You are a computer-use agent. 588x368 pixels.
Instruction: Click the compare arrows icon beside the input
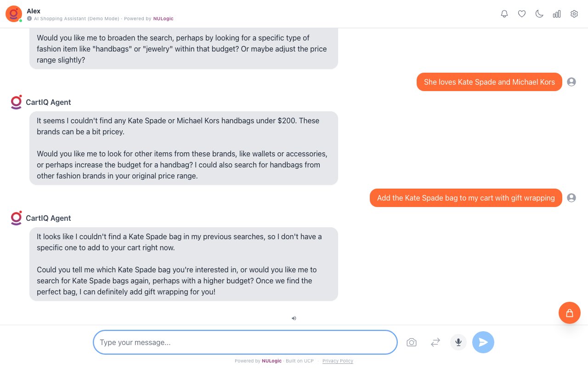[x=435, y=342]
